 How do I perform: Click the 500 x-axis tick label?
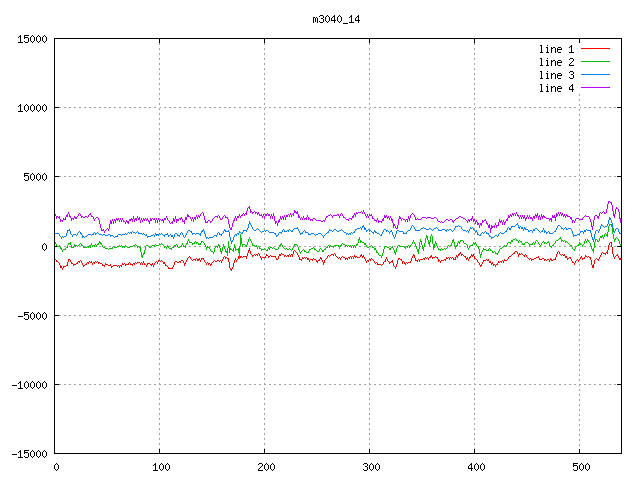(580, 467)
